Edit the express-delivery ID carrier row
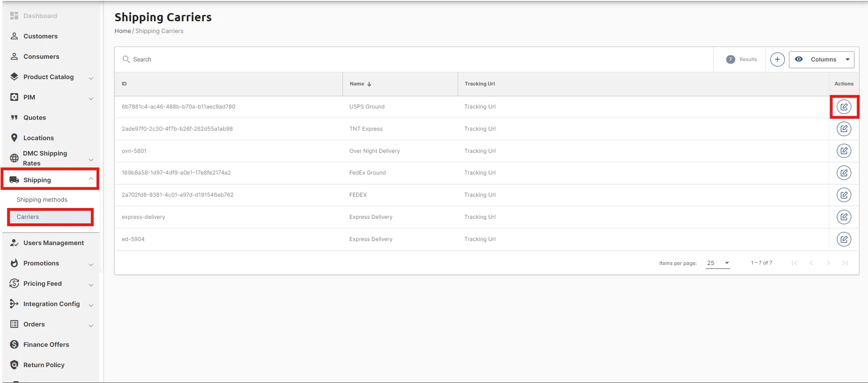This screenshot has width=868, height=383. pos(844,217)
